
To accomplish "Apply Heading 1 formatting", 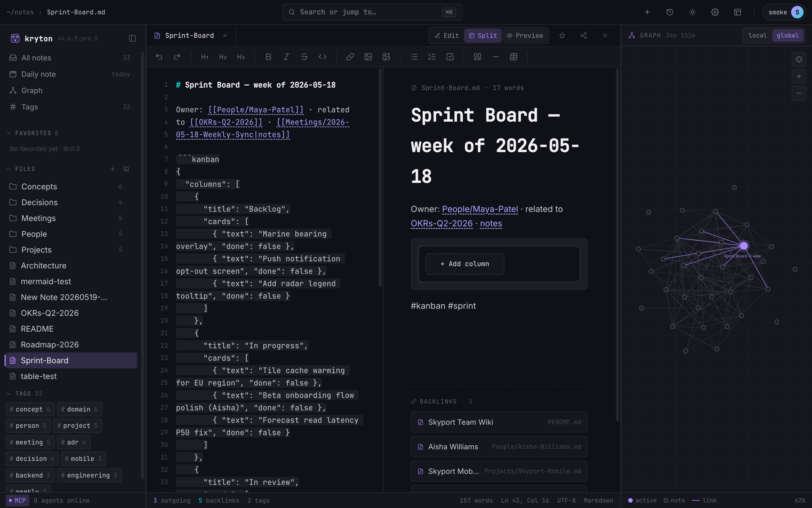I will pos(205,57).
